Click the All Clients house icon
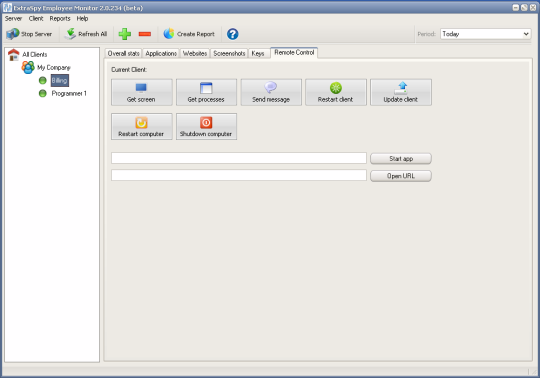This screenshot has width=540, height=378. [x=13, y=54]
